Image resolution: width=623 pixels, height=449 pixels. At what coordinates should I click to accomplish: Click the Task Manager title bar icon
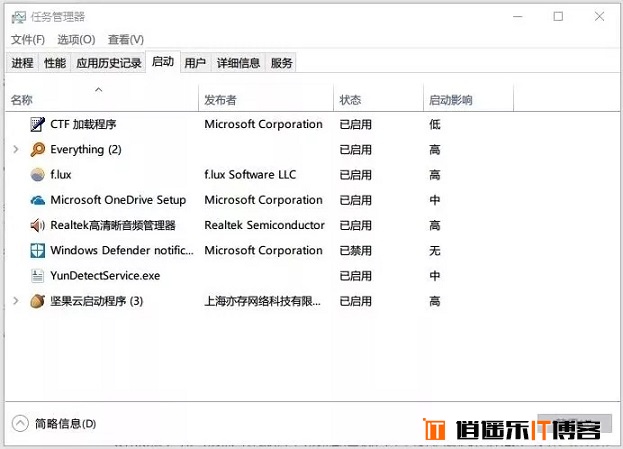18,17
